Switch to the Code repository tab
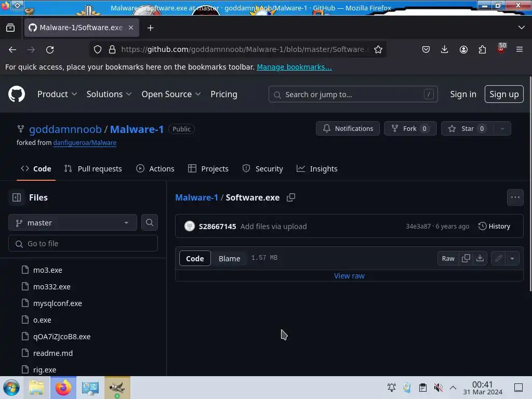Image resolution: width=532 pixels, height=399 pixels. click(36, 169)
